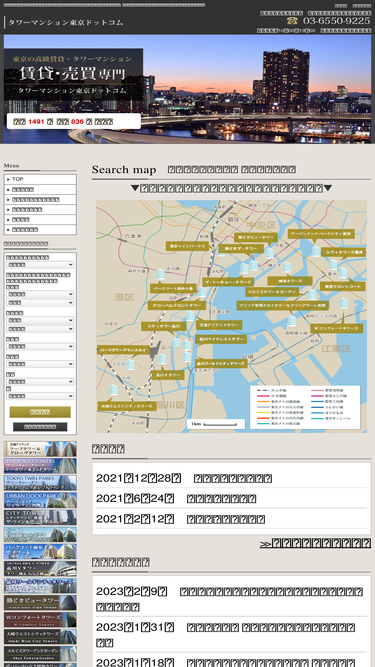Click the building icon under 勝どきビュータワー label
The image size is (375, 667).
pos(269,253)
